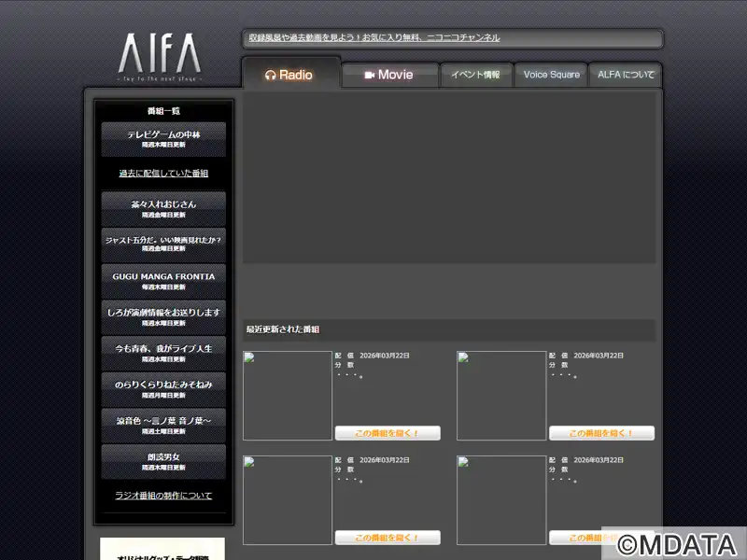This screenshot has width=747, height=560.
Task: Click the 過去に配信していた番組 link
Action: coord(163,174)
